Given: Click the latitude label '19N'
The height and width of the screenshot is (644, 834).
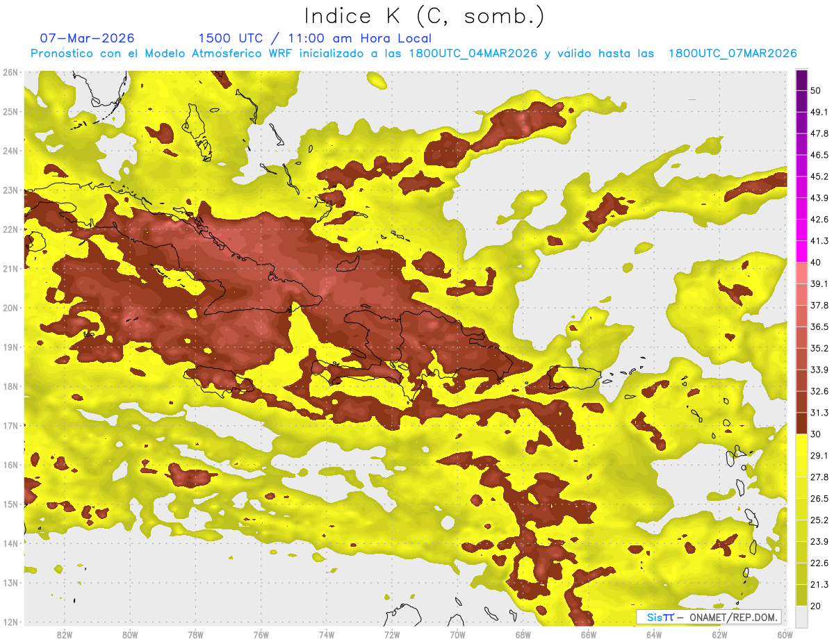Looking at the screenshot, I should 11,347.
